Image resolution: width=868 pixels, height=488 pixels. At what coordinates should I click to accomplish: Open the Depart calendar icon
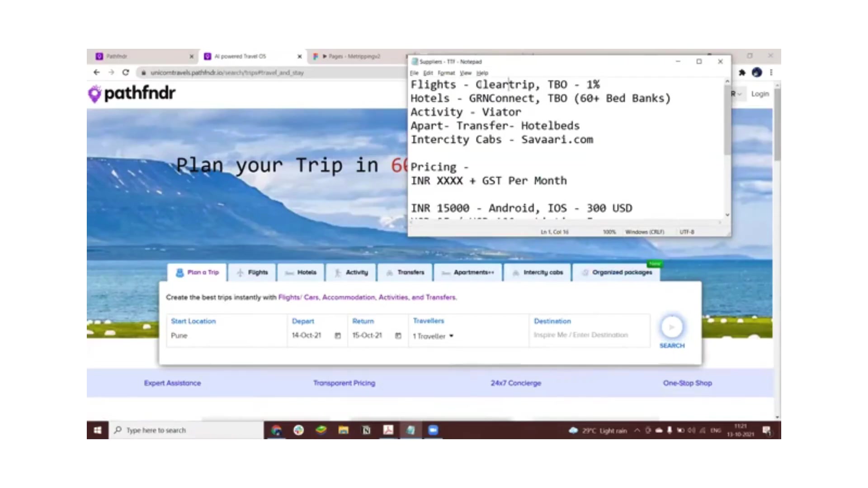click(x=337, y=336)
